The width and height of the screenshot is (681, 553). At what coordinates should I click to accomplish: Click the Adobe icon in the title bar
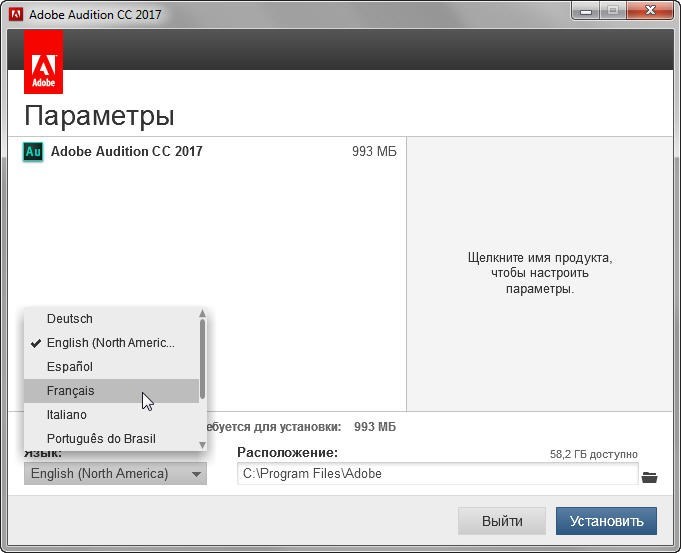click(16, 14)
